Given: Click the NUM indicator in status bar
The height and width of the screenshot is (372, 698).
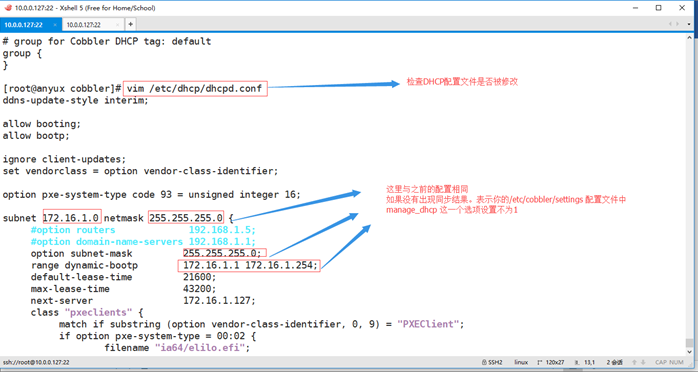Looking at the screenshot, I should click(x=676, y=362).
